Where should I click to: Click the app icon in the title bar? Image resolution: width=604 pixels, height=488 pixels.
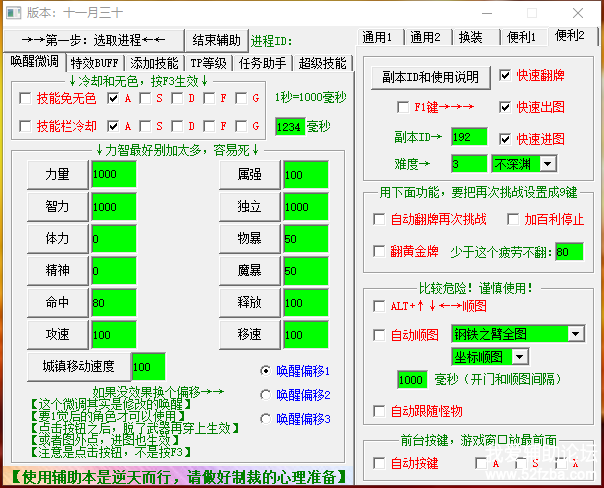click(x=13, y=13)
